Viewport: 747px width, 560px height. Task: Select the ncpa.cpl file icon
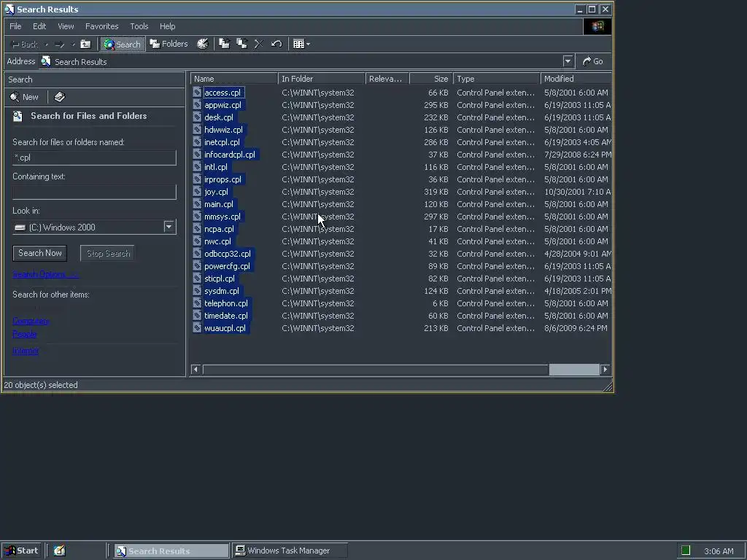coord(197,228)
